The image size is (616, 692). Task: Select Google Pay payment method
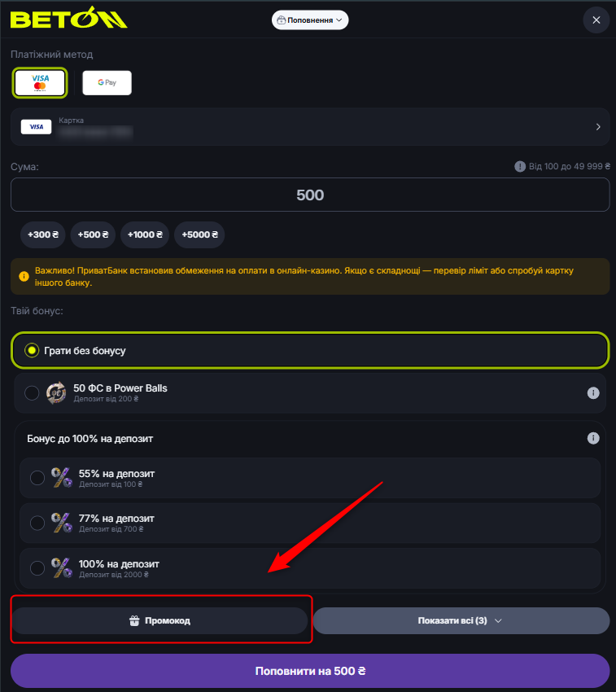pos(107,82)
